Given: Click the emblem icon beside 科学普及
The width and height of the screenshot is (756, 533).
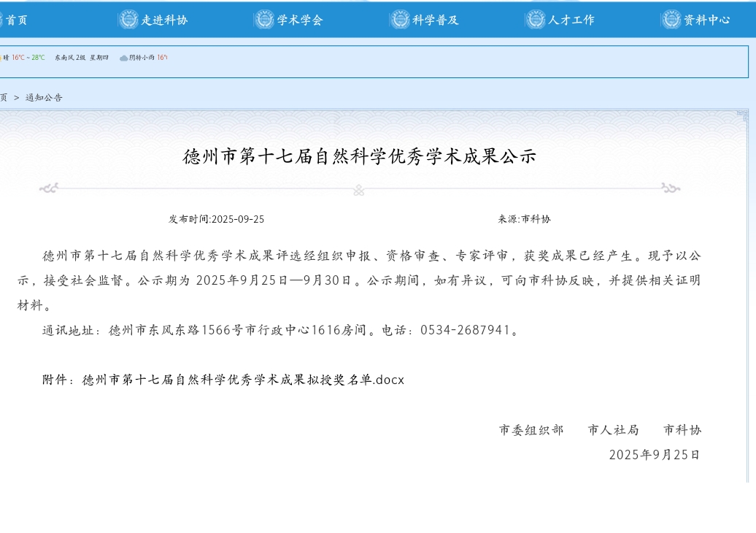Looking at the screenshot, I should tap(400, 20).
